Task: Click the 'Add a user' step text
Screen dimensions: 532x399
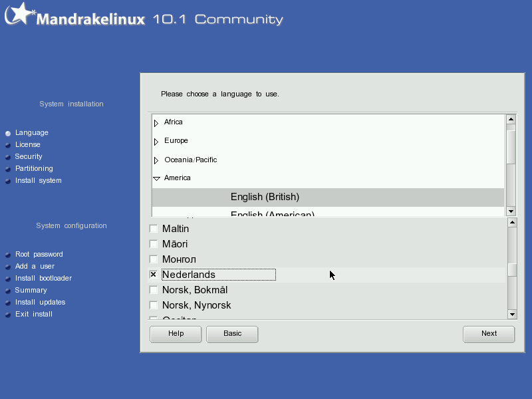Action: click(35, 267)
